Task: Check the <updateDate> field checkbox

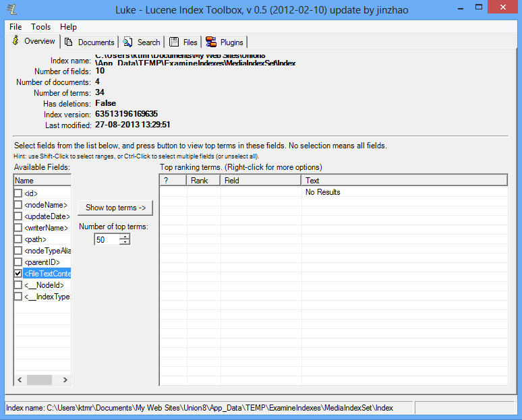Action: pos(18,216)
